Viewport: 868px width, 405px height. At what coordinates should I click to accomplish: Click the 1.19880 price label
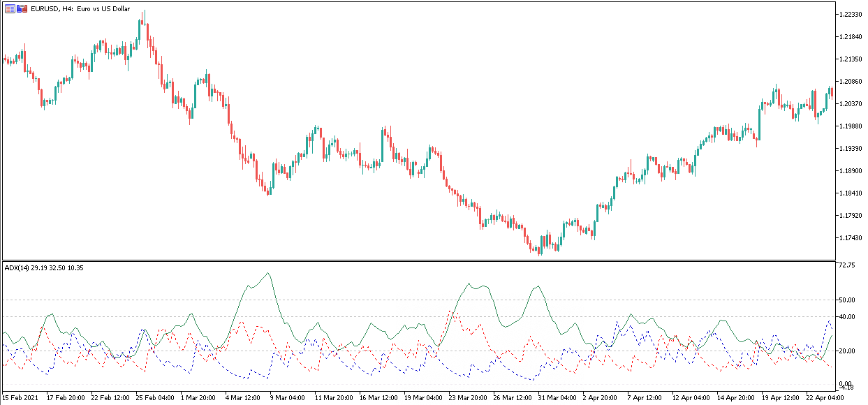pyautogui.click(x=851, y=126)
